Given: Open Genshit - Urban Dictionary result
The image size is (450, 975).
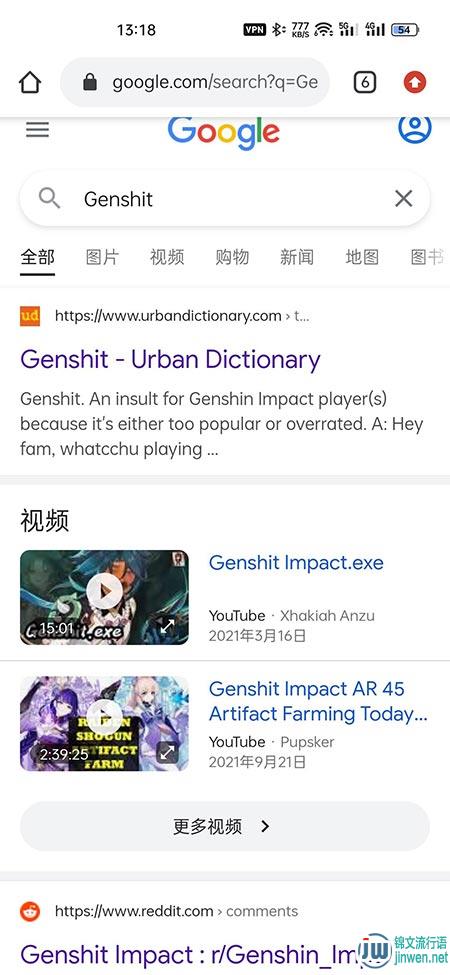Looking at the screenshot, I should (x=170, y=359).
